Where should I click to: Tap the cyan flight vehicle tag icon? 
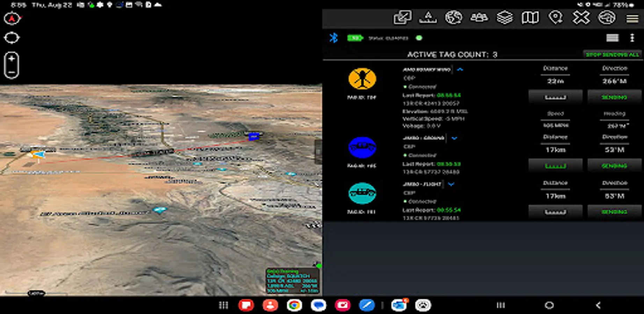tap(362, 193)
